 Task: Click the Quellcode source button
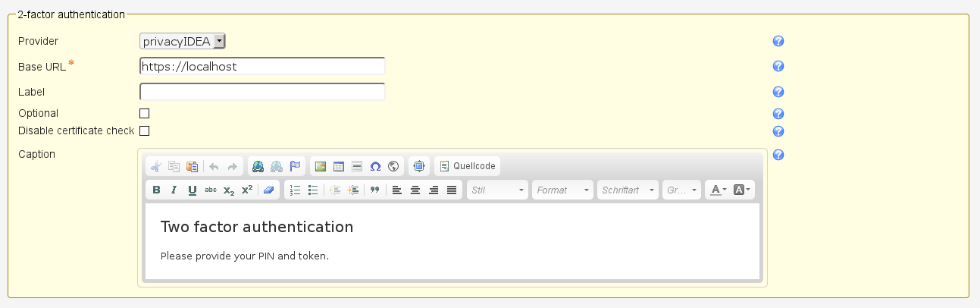tap(468, 166)
